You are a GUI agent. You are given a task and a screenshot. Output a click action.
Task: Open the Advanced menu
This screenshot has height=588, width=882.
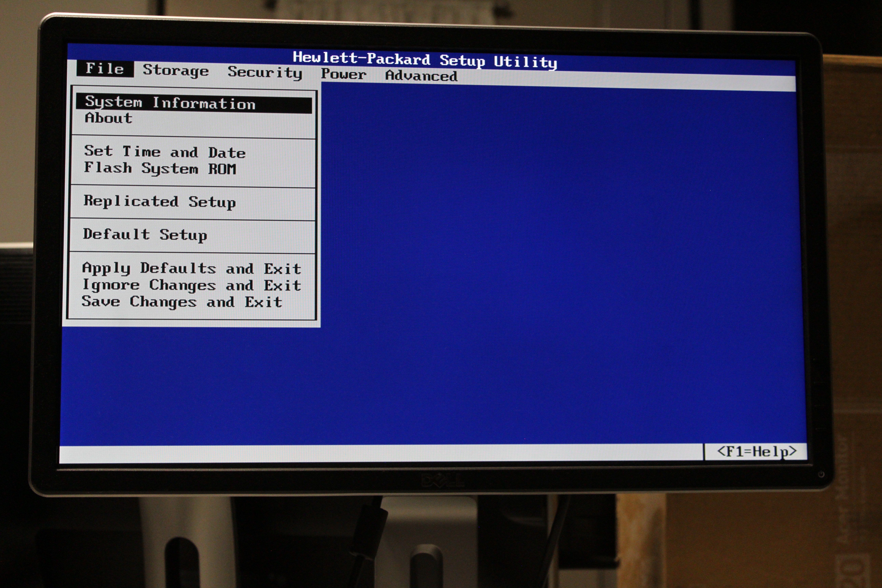[x=421, y=76]
